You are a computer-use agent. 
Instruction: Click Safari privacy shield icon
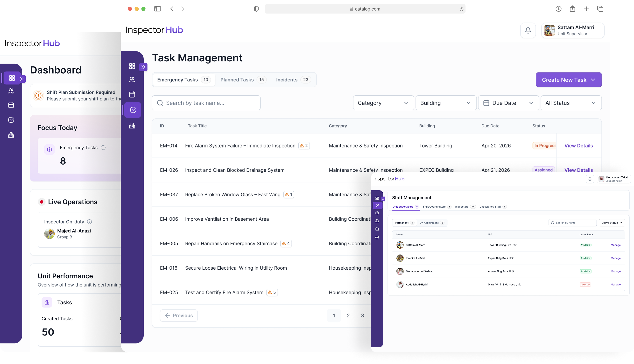click(x=256, y=9)
